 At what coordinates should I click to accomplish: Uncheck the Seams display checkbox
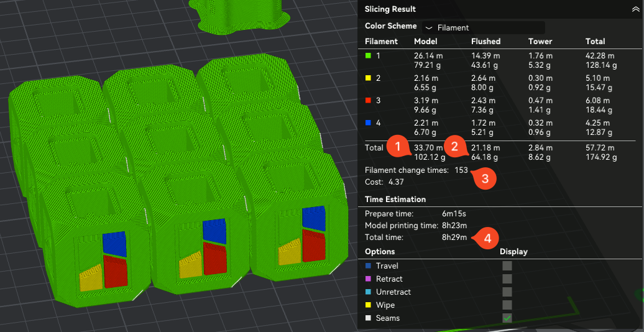[x=507, y=318]
